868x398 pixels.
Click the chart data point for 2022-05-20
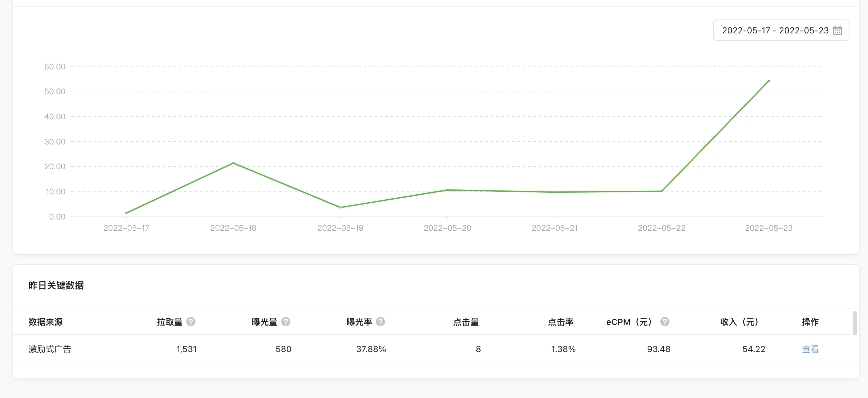coord(448,190)
